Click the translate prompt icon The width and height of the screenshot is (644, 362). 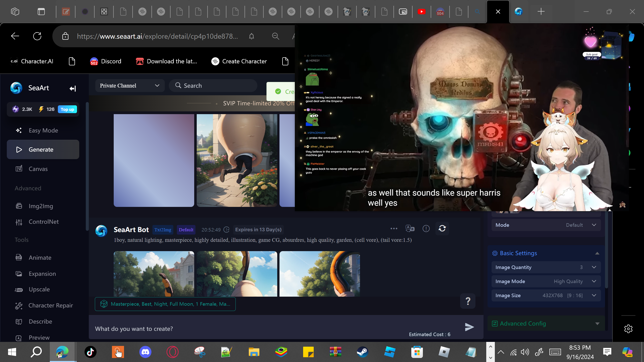410,229
